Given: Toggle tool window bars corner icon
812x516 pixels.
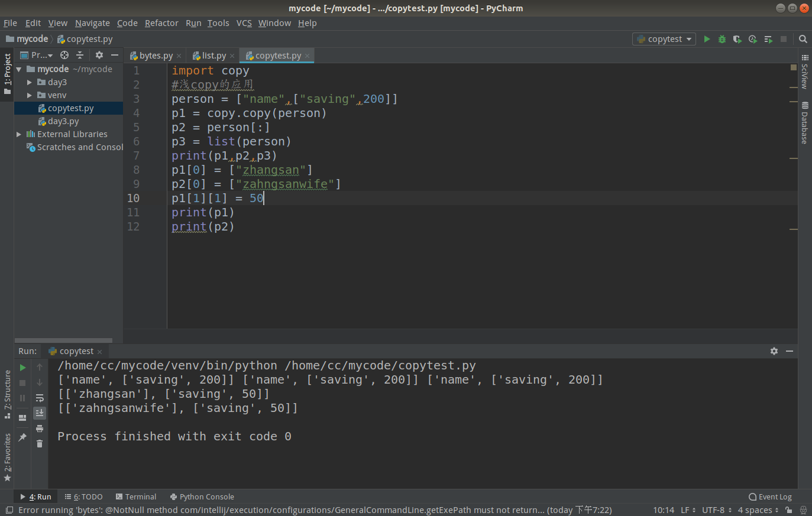Looking at the screenshot, I should [9, 510].
